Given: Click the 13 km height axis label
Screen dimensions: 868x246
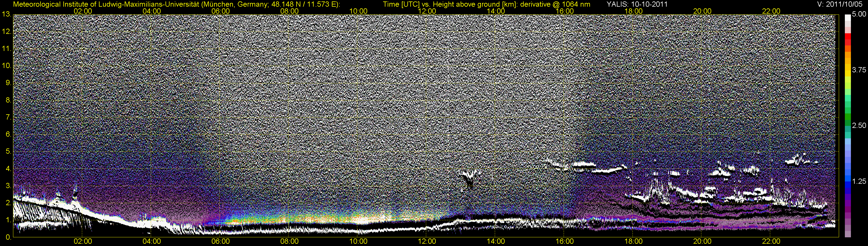Looking at the screenshot, I should (x=6, y=14).
